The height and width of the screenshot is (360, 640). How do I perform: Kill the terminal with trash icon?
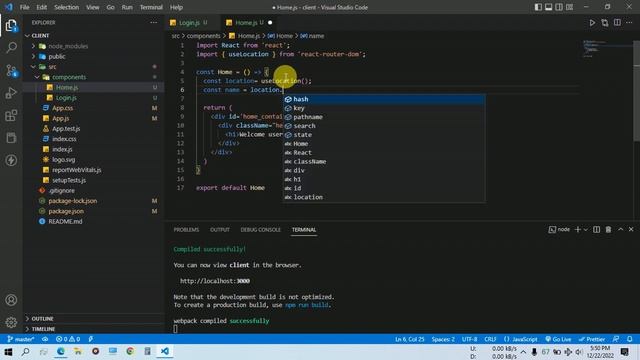pos(608,230)
